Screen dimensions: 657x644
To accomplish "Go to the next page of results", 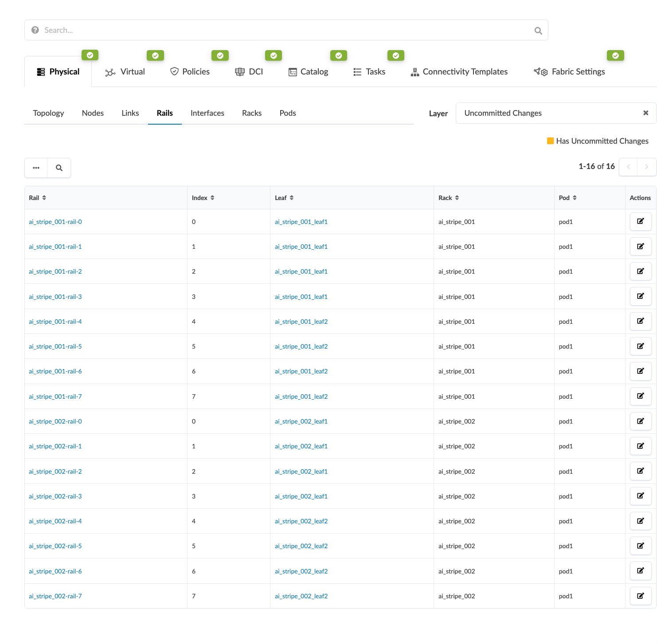I will (646, 167).
